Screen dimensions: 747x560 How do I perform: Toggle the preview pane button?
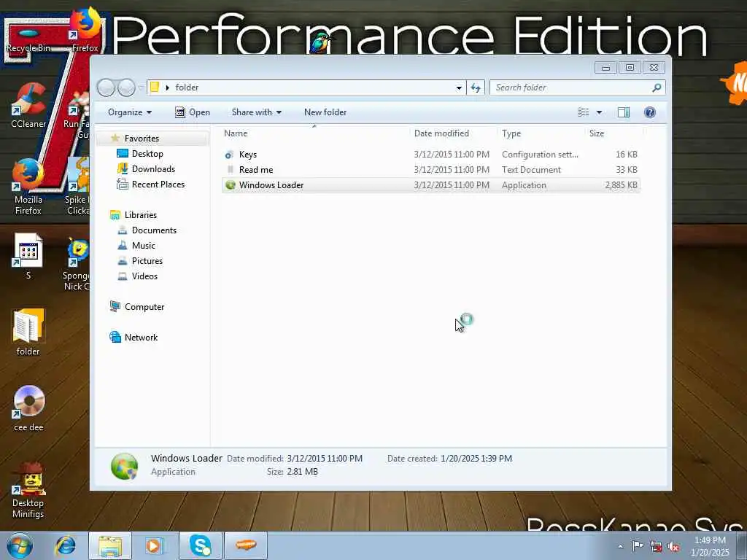click(623, 112)
